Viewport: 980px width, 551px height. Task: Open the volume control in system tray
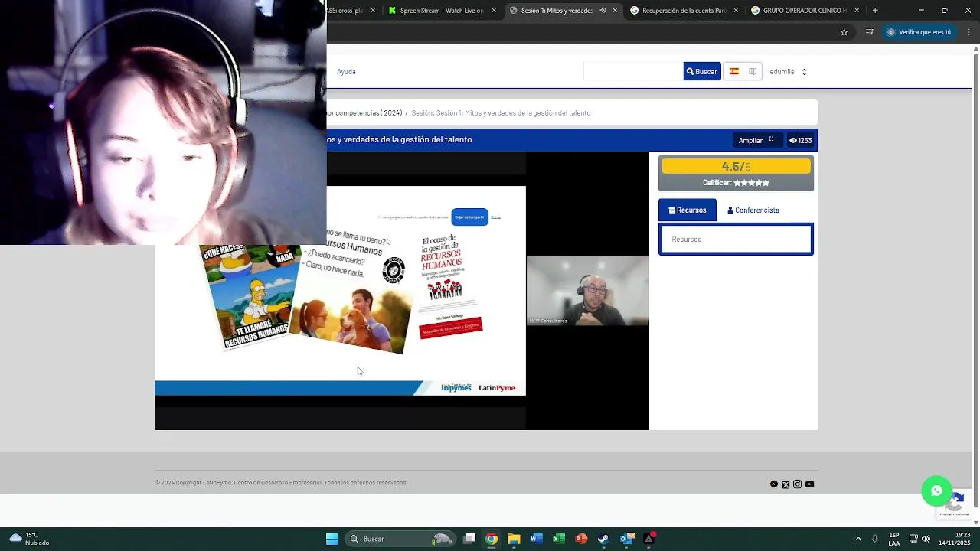point(926,539)
